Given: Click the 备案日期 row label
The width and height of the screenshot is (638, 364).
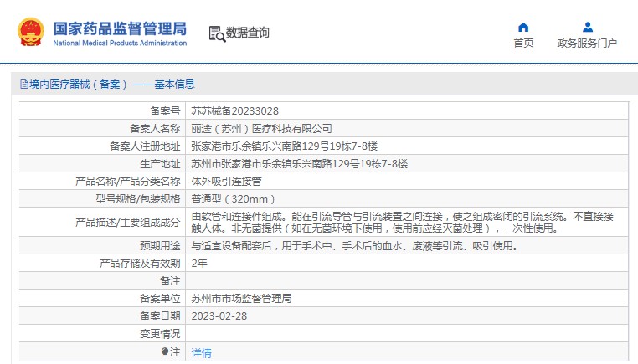Looking at the screenshot, I should click(160, 316).
